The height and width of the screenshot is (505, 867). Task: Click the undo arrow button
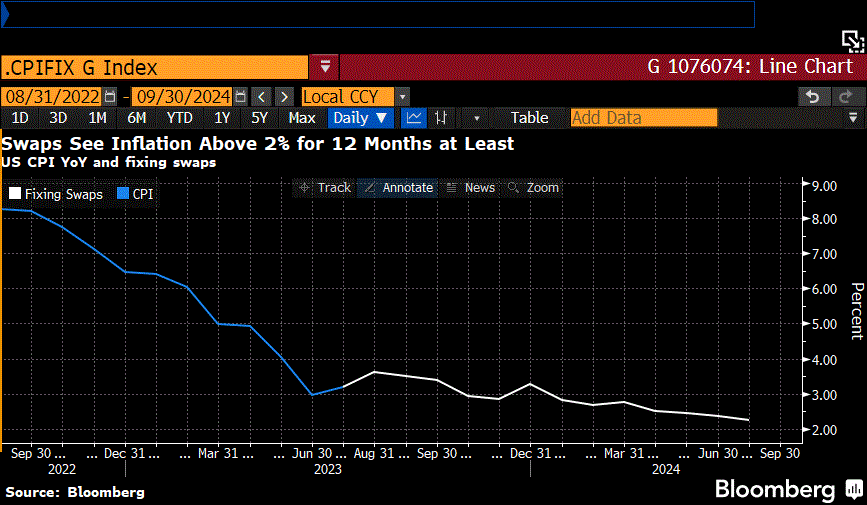[x=813, y=97]
